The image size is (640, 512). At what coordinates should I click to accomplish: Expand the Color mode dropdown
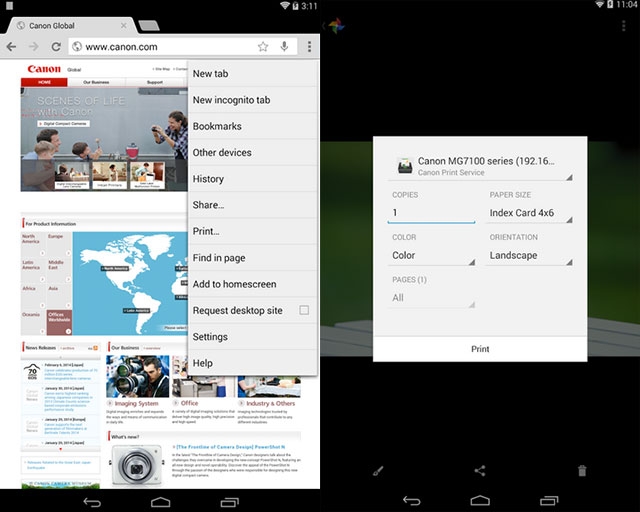click(432, 255)
